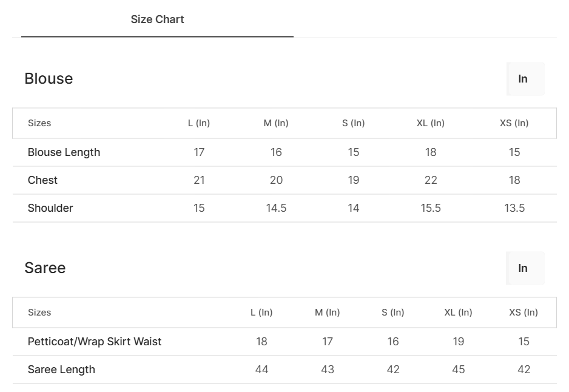This screenshot has height=392, width=569.
Task: Select Chest value 22 for size XL
Action: (x=431, y=180)
